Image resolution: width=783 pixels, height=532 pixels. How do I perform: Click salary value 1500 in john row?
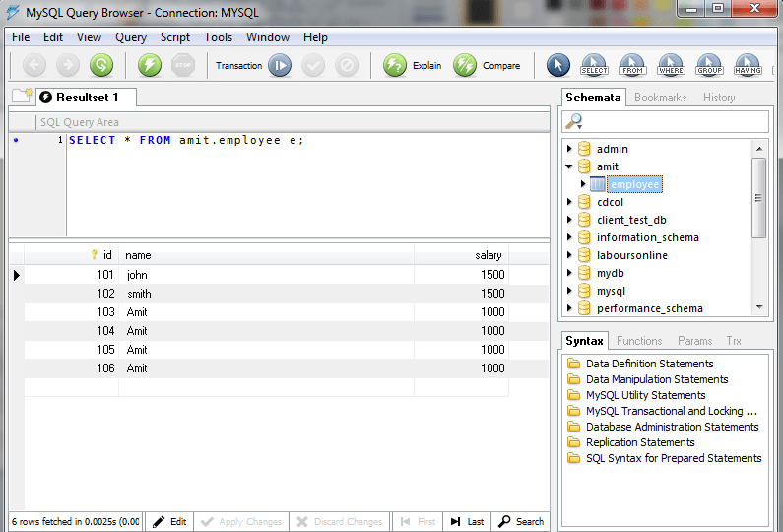point(461,275)
